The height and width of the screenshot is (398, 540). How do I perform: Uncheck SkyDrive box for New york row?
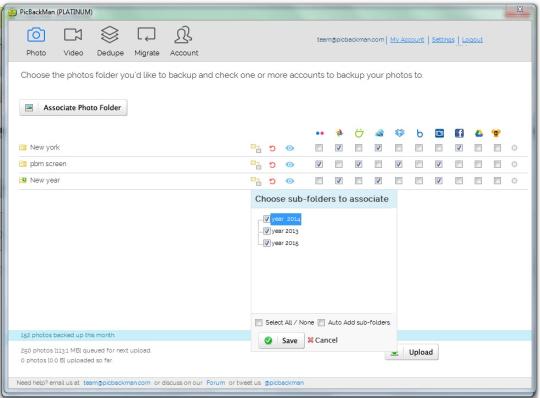pos(378,148)
